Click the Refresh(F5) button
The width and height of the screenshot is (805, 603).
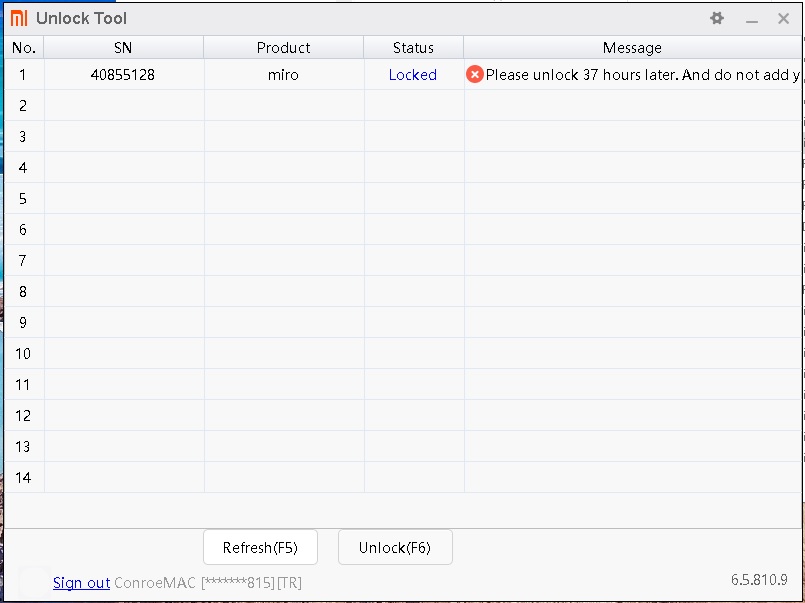pyautogui.click(x=260, y=548)
